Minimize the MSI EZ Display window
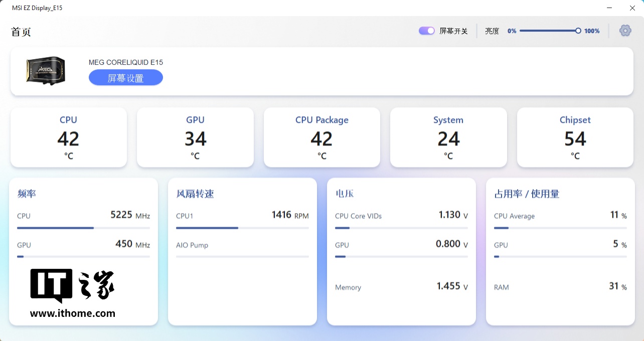Screen dimensions: 644x341 click(x=609, y=8)
